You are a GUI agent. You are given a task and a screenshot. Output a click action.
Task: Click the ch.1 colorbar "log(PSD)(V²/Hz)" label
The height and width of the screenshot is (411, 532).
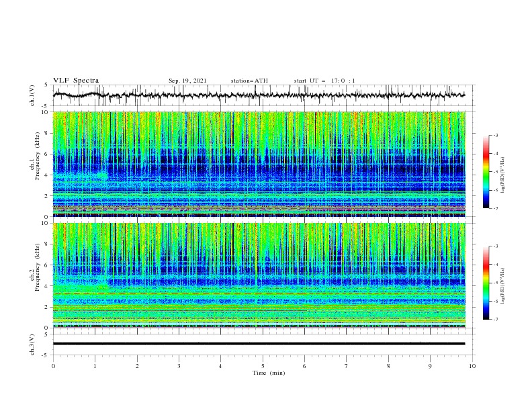click(502, 175)
